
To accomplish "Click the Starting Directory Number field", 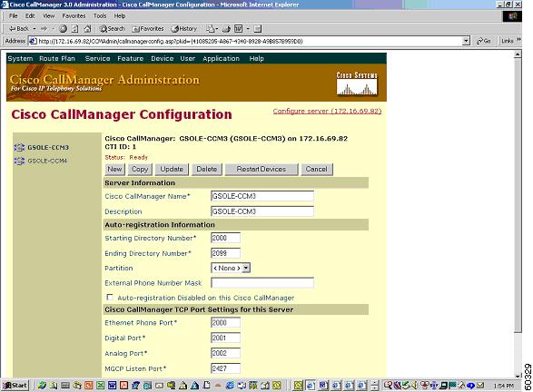I will 225,238.
